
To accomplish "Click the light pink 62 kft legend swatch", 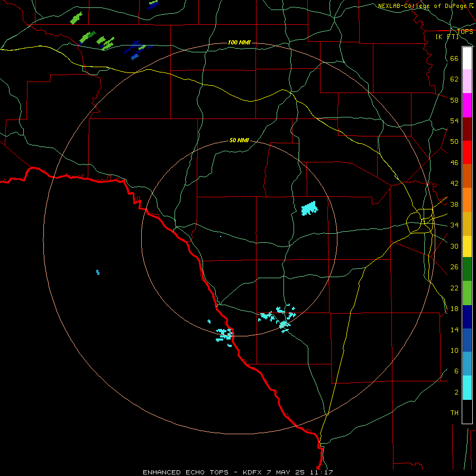I will 467,81.
